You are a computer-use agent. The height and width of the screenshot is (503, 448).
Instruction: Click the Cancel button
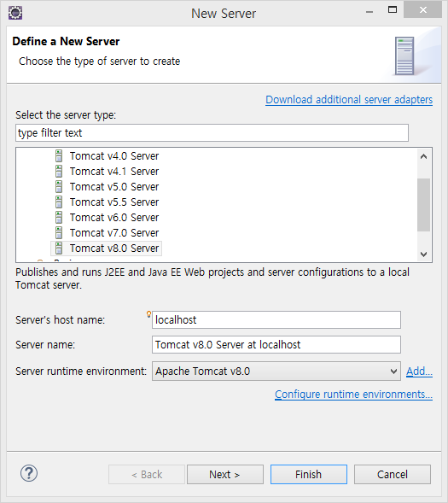393,474
